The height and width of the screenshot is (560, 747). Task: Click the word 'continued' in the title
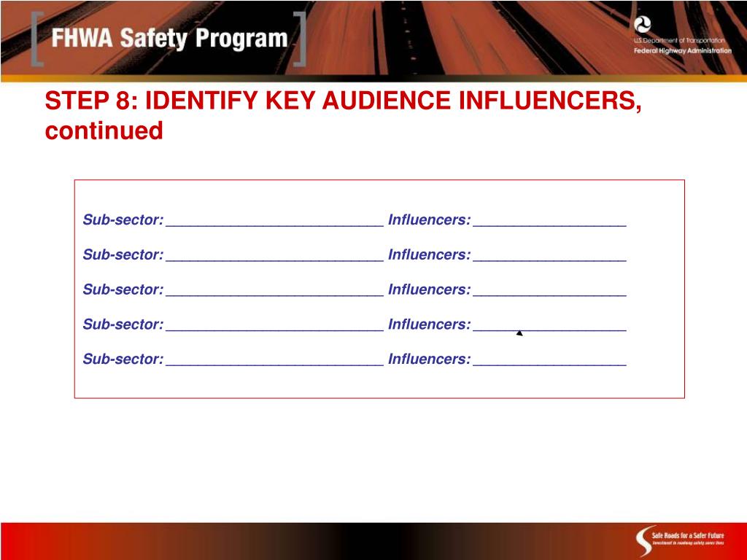pos(104,131)
